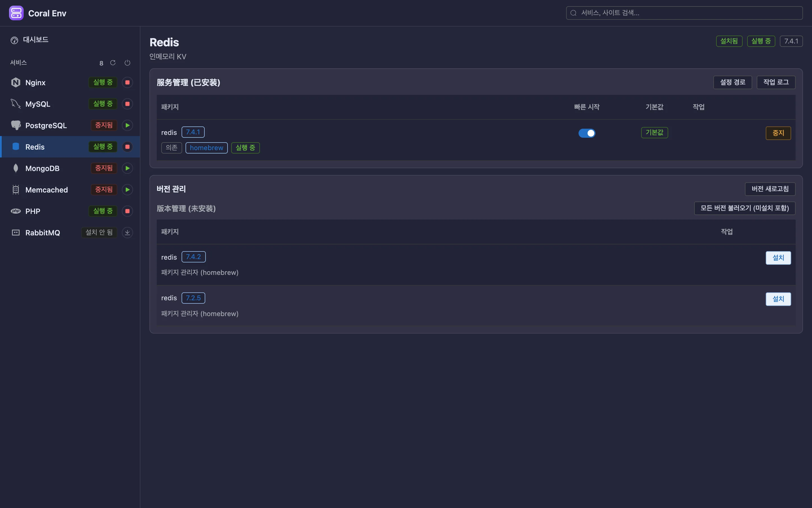Click the Redis sidebar icon
This screenshot has width=812, height=508.
point(16,146)
